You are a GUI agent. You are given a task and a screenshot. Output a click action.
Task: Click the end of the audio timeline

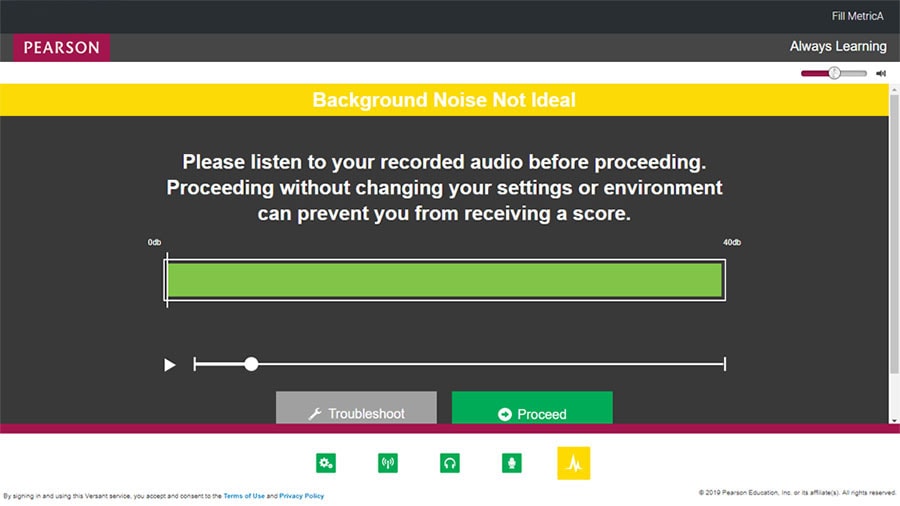click(x=723, y=364)
